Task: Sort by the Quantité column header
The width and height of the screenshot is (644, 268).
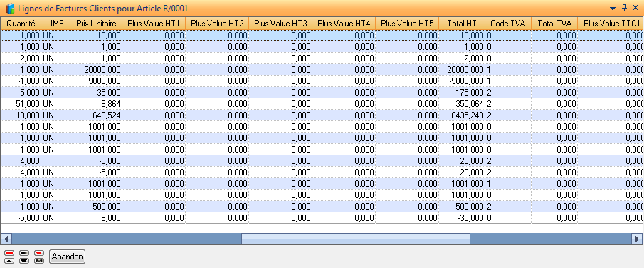Action: point(21,24)
